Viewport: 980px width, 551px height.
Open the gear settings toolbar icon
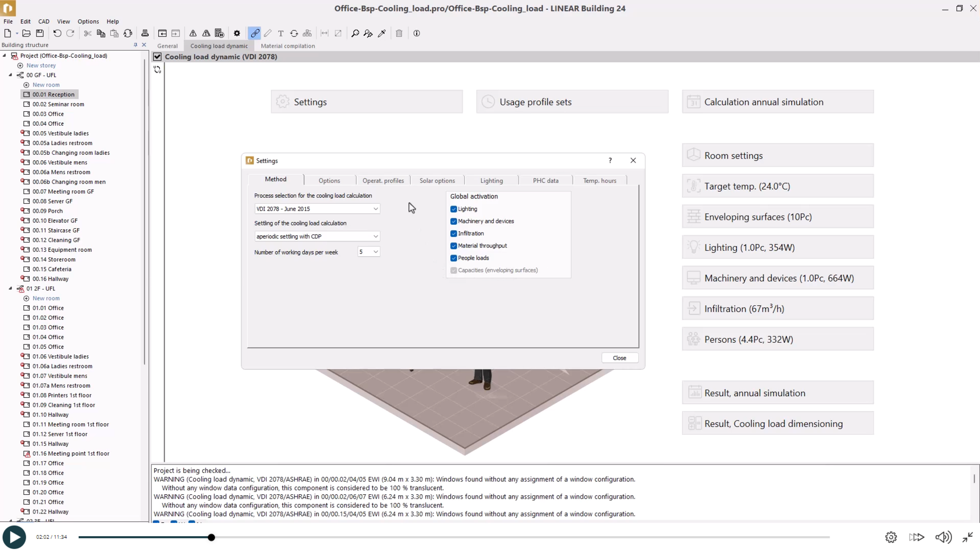coord(237,34)
